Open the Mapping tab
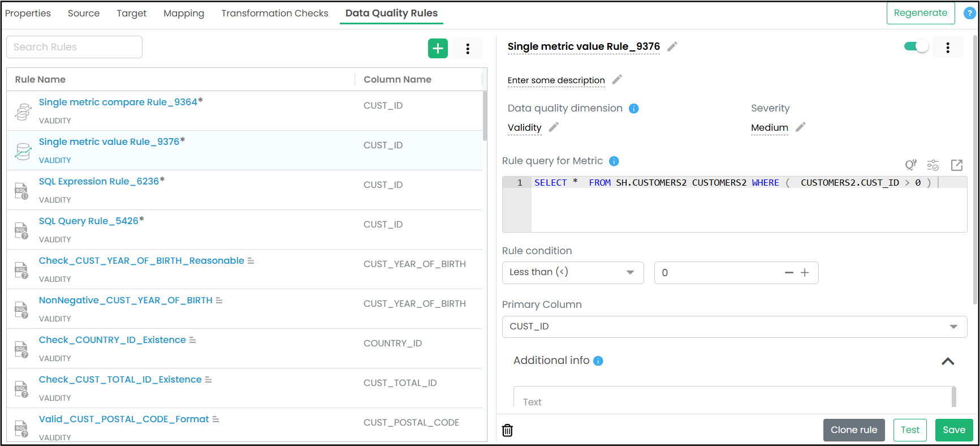 click(x=184, y=13)
